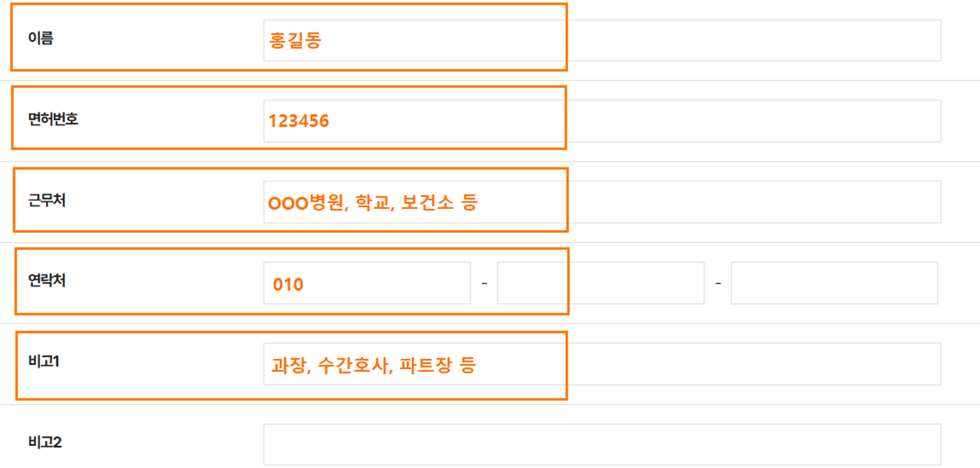Click the orange 홍길동 sample text
This screenshot has width=980, height=468.
click(x=295, y=40)
